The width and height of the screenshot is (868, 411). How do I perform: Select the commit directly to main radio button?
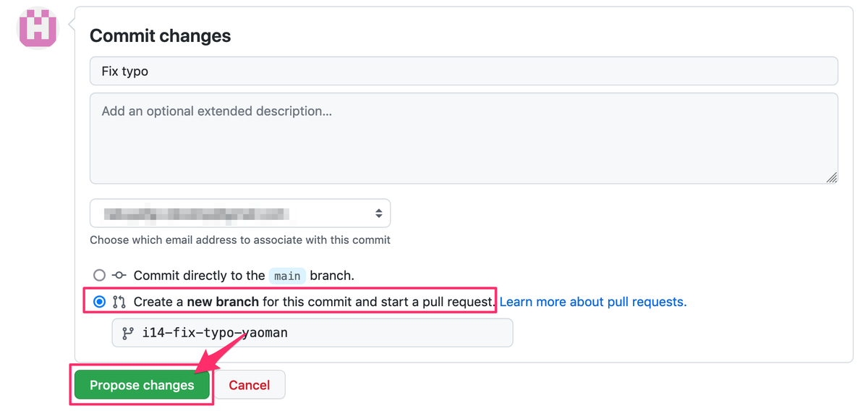[x=100, y=276]
